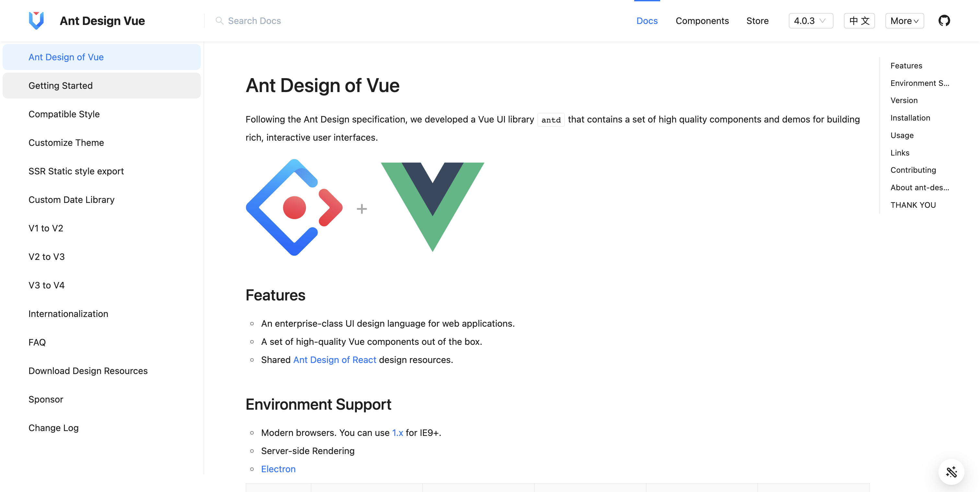Open Getting Started in sidebar
Image resolution: width=980 pixels, height=492 pixels.
point(61,86)
